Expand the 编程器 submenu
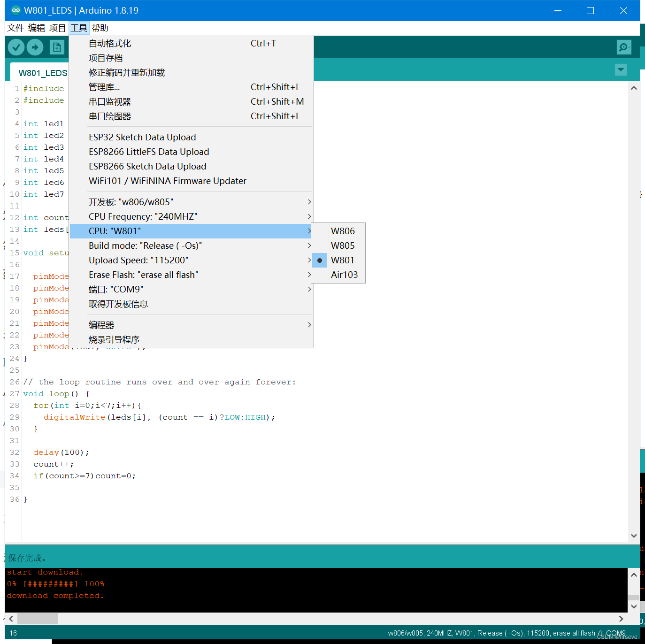Image resolution: width=645 pixels, height=644 pixels. pos(101,324)
